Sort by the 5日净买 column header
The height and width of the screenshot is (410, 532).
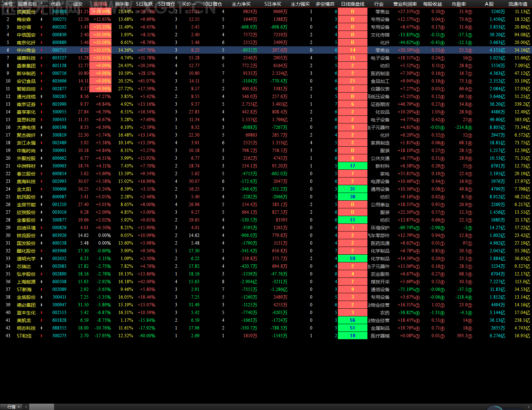click(x=273, y=4)
